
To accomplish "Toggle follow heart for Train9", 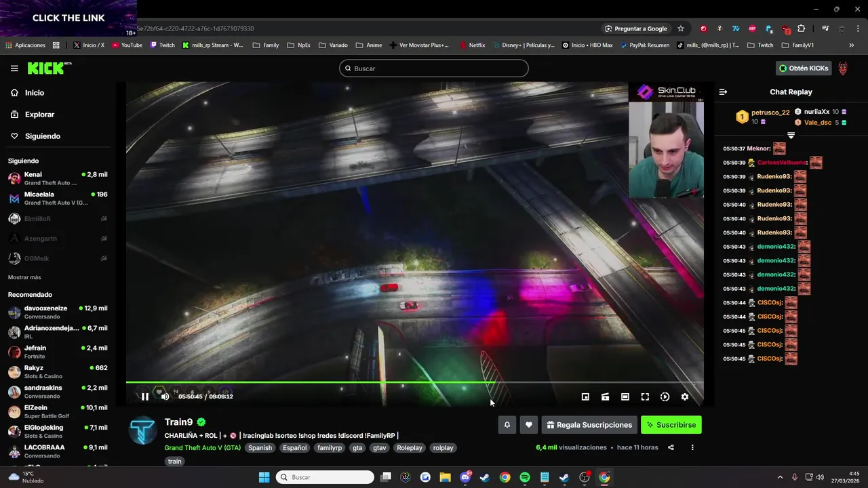I will point(529,425).
